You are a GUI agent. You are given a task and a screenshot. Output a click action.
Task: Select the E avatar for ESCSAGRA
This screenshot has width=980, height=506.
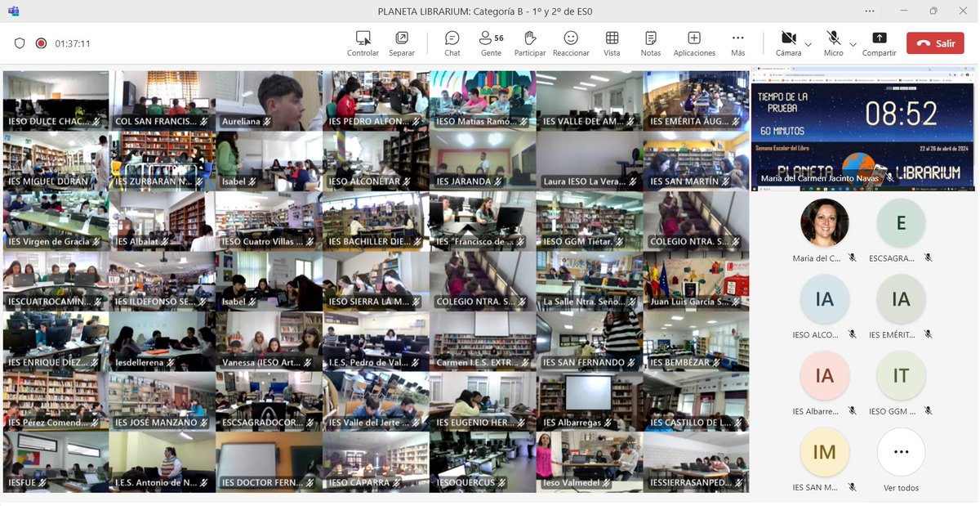click(901, 222)
